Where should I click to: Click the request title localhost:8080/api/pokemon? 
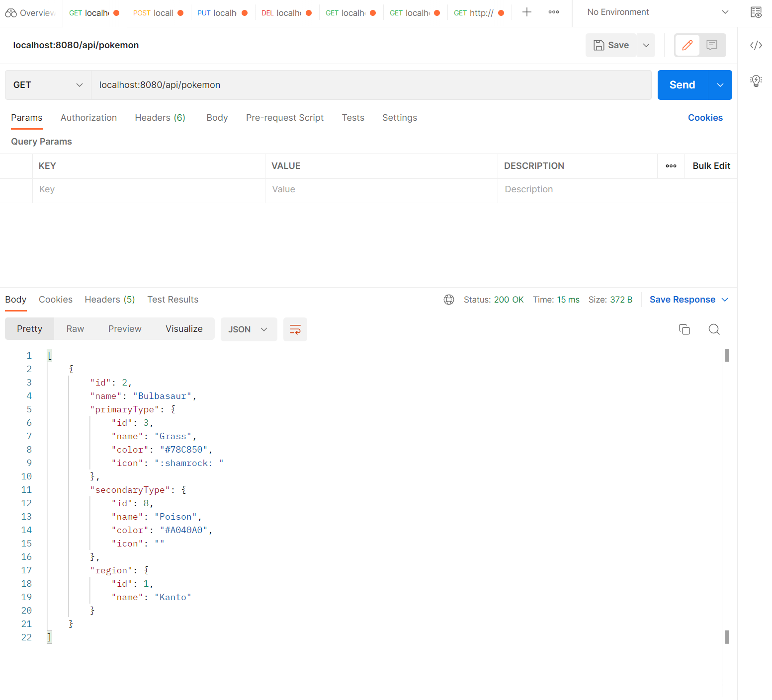(76, 45)
